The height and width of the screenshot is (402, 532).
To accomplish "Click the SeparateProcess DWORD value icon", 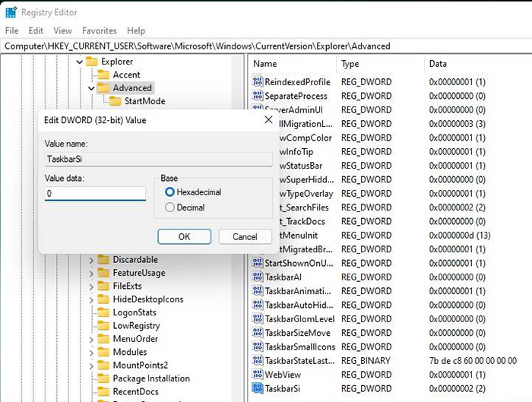I will pyautogui.click(x=258, y=96).
